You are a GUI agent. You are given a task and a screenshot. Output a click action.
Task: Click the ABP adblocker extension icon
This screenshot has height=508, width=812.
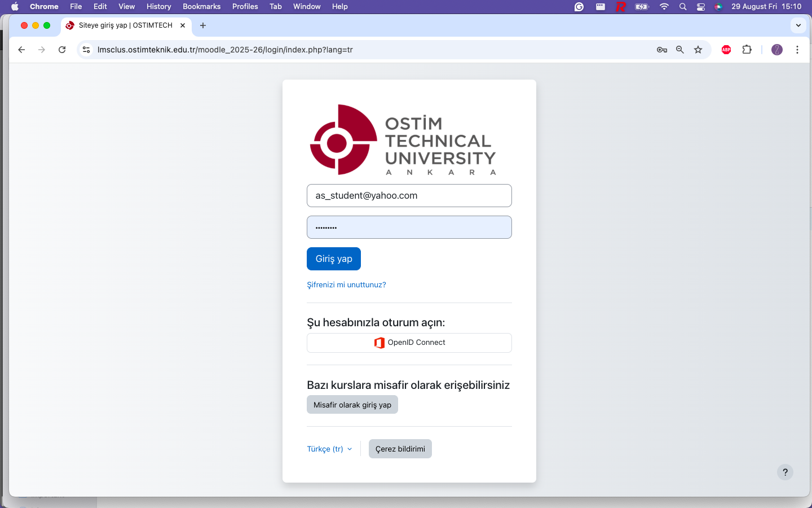[x=726, y=49]
